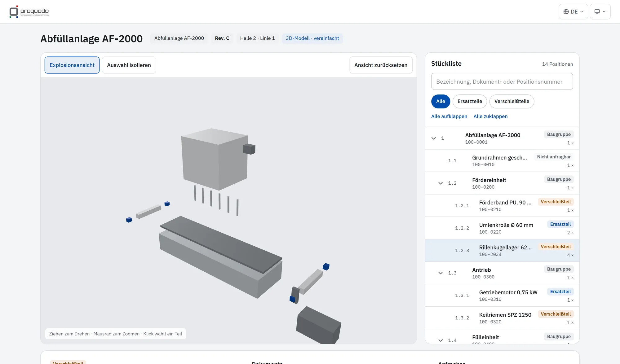Select the Alle filter chip
The image size is (620, 364).
pos(441,101)
